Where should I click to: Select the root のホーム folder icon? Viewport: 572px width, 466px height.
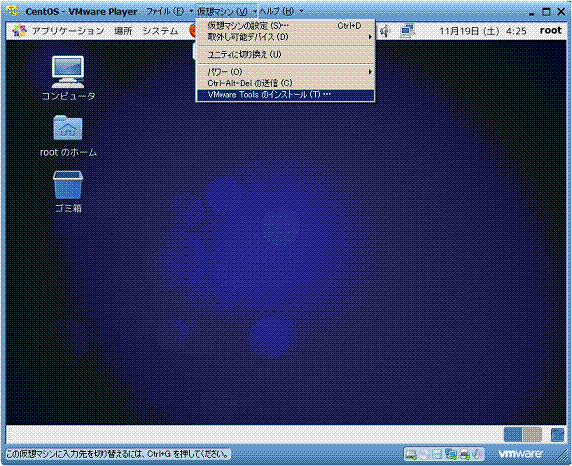68,136
